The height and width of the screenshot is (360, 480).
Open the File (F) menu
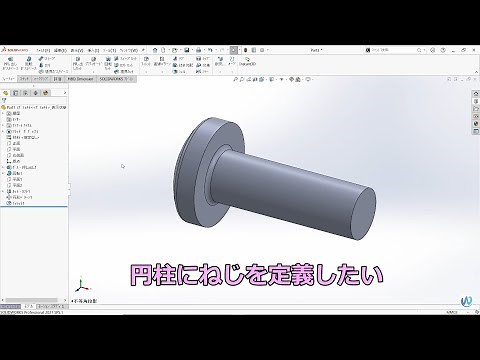[x=43, y=50]
